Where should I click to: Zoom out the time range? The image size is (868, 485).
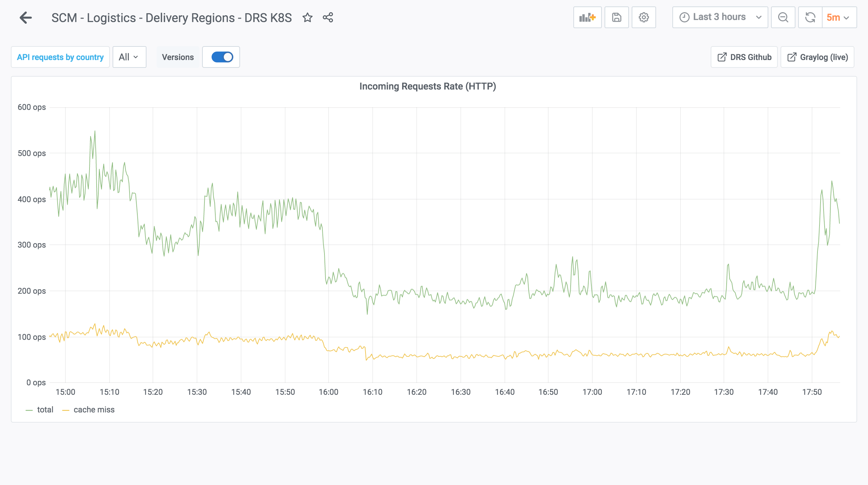pos(783,17)
